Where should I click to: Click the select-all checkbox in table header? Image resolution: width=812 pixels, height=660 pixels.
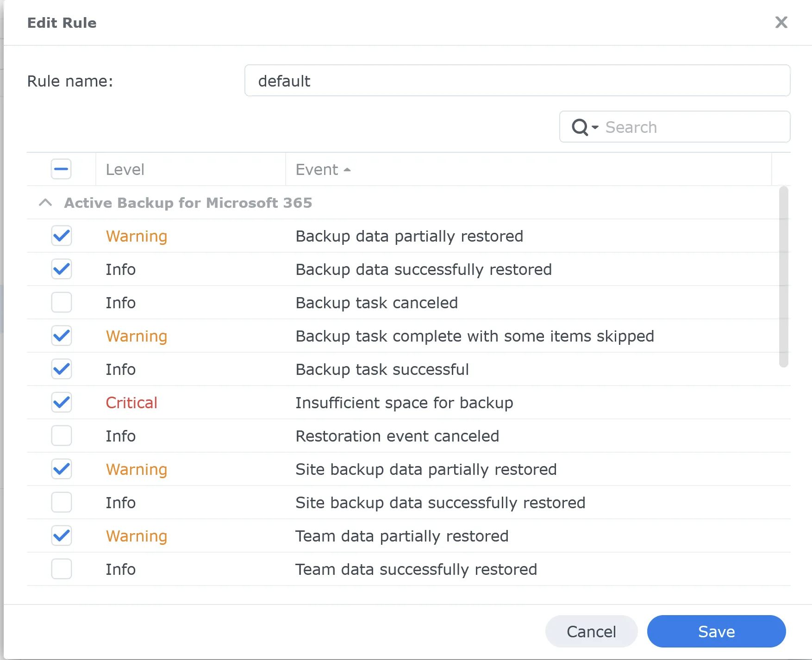pos(61,169)
